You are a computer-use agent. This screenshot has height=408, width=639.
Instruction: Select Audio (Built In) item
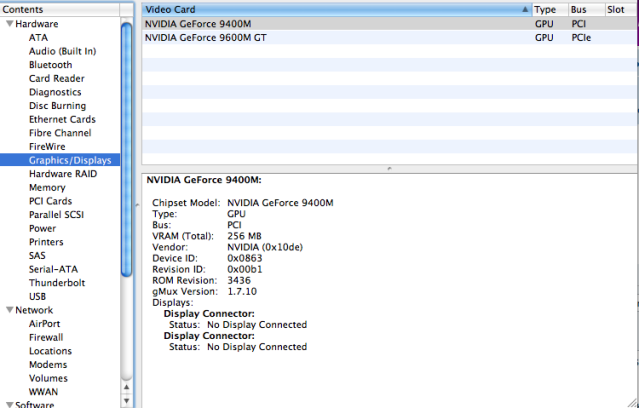(x=62, y=51)
